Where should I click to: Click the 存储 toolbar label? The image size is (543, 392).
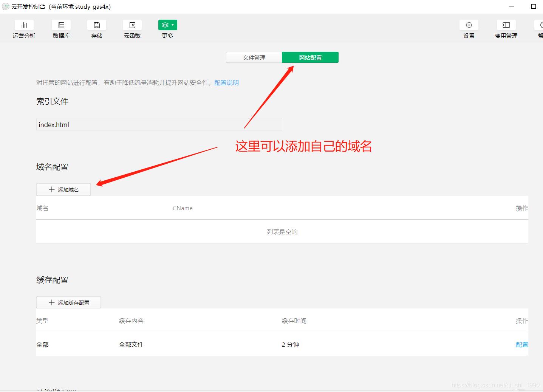pos(97,36)
